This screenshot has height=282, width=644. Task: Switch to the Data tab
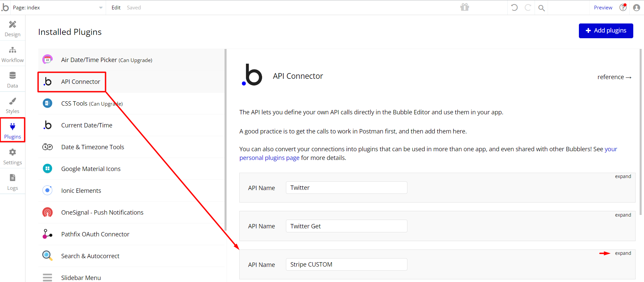[12, 79]
